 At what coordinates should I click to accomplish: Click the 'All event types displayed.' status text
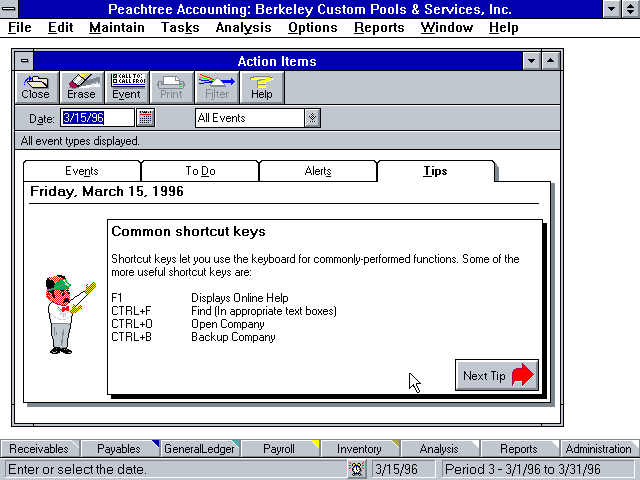(x=80, y=141)
